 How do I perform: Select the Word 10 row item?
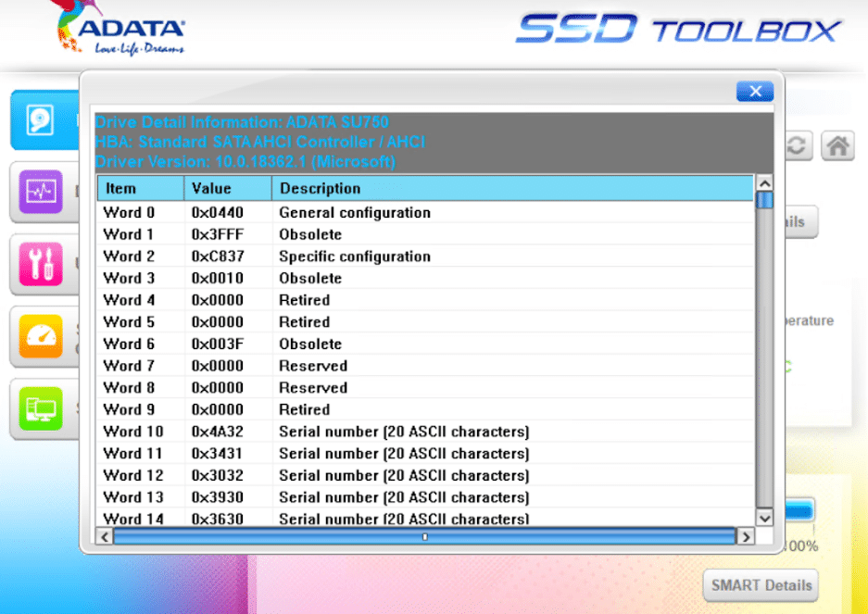pos(133,432)
